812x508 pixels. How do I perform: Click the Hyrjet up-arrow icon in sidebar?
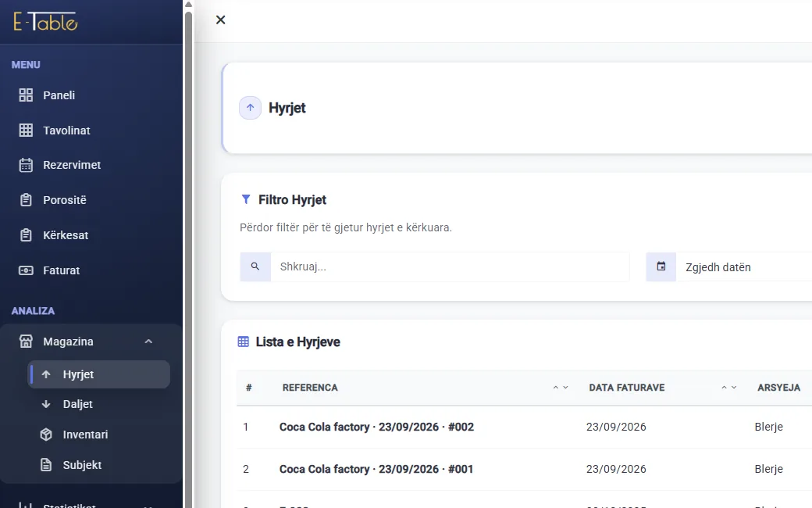click(46, 374)
